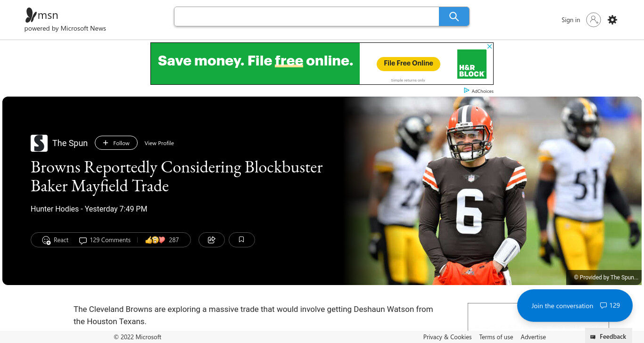644x343 pixels.
Task: Click Join the conversation button
Action: pyautogui.click(x=575, y=306)
